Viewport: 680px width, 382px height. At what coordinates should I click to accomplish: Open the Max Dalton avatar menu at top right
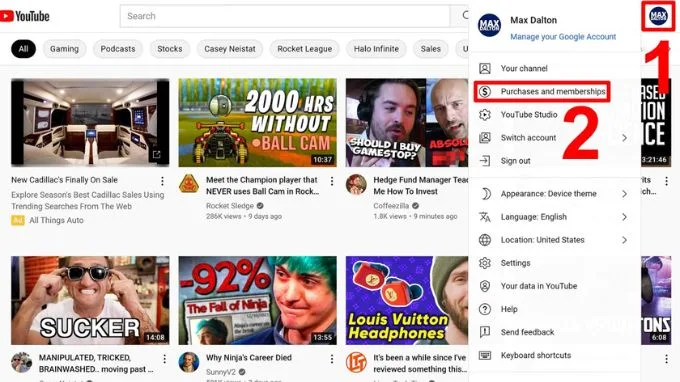click(x=658, y=16)
